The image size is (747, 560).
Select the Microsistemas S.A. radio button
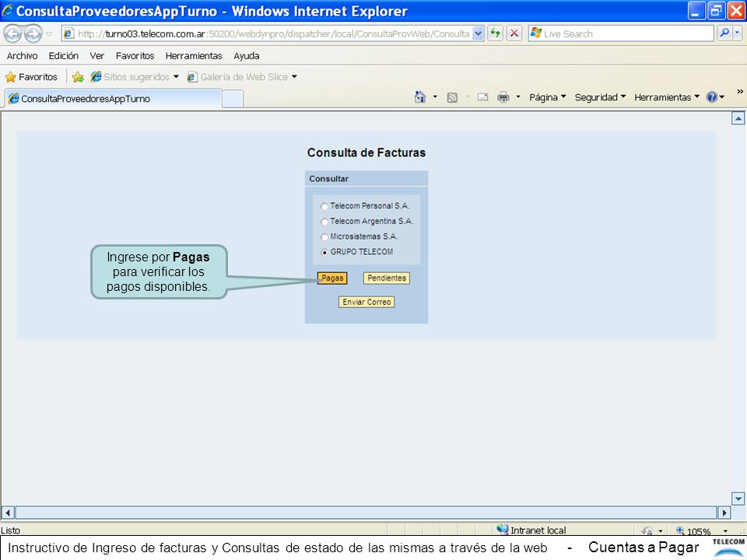[324, 236]
